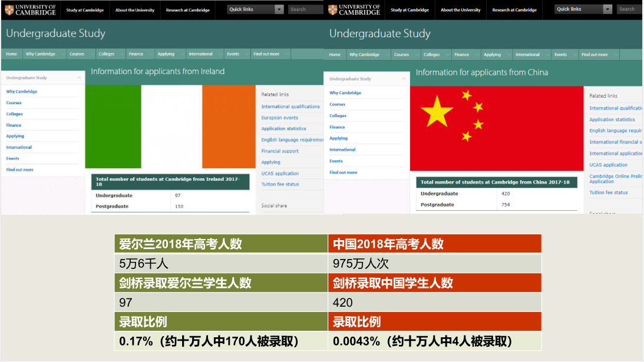Viewport: 644px width, 362px height.
Task: Open Find out more tab in Ireland navigation bar
Action: click(266, 54)
